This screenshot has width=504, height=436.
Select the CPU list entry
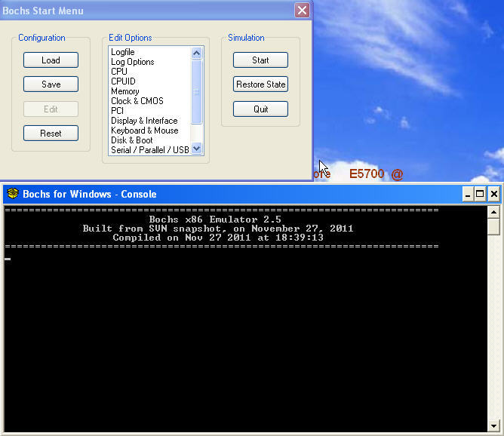click(x=119, y=72)
